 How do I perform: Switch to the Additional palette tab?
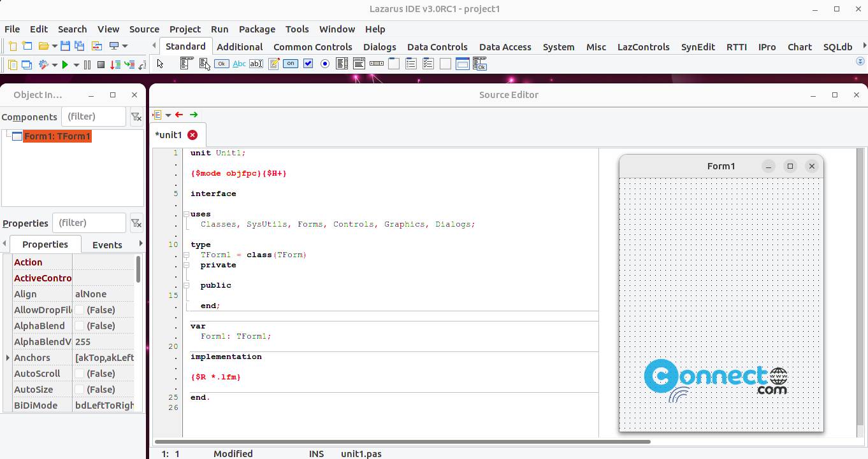[240, 46]
